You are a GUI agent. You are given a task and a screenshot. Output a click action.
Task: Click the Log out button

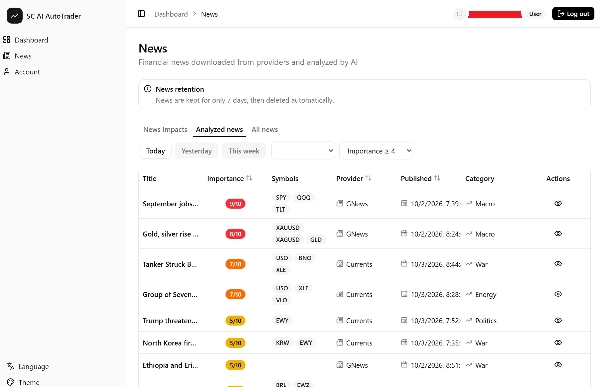pyautogui.click(x=573, y=14)
